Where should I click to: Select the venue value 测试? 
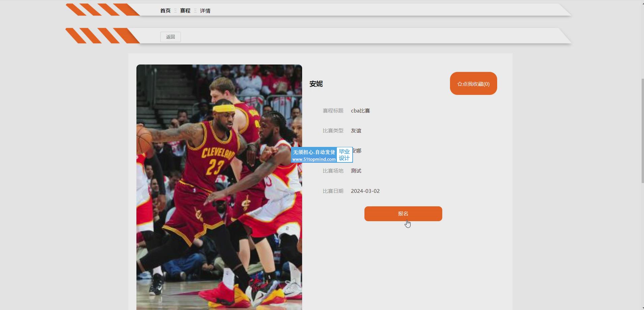(356, 171)
